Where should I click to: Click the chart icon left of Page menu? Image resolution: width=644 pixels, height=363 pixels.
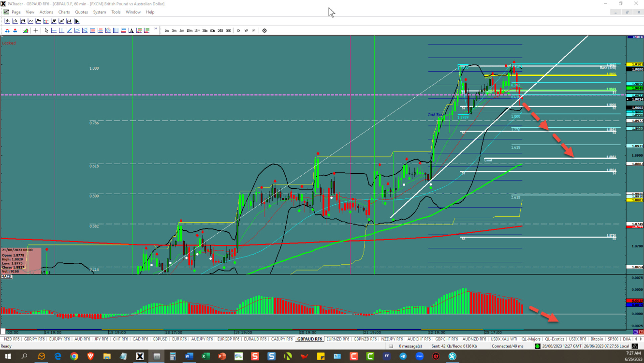click(6, 12)
